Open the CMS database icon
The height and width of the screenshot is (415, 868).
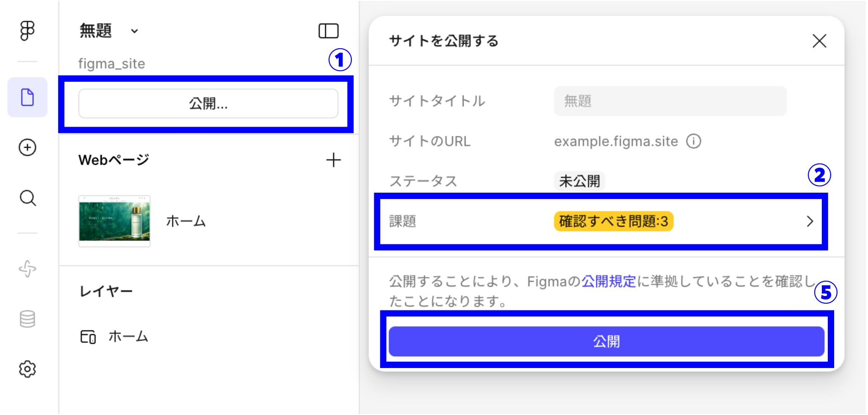27,318
